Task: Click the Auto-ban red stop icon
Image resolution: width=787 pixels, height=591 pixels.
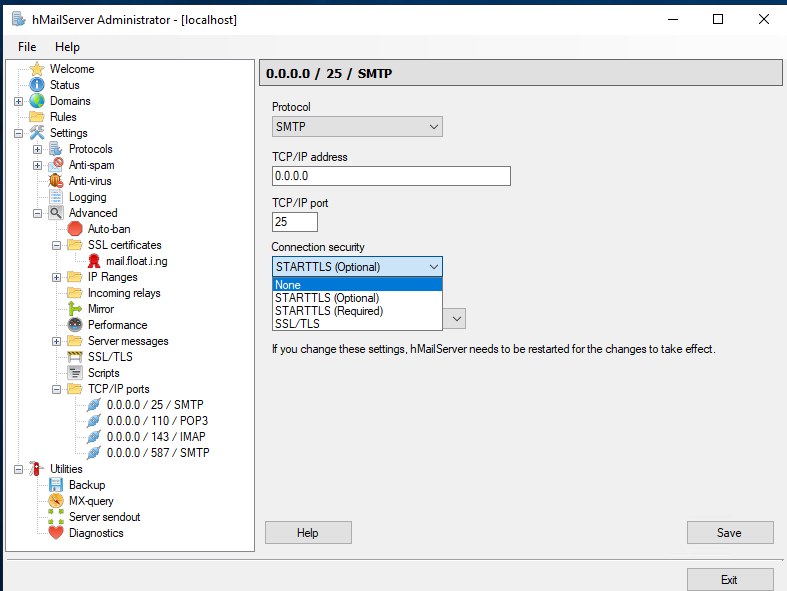Action: coord(75,229)
